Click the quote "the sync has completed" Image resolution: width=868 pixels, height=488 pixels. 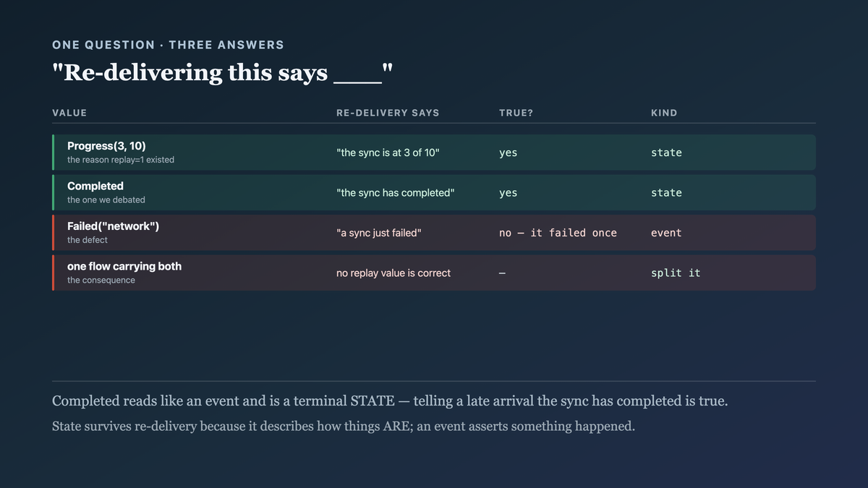coord(396,193)
